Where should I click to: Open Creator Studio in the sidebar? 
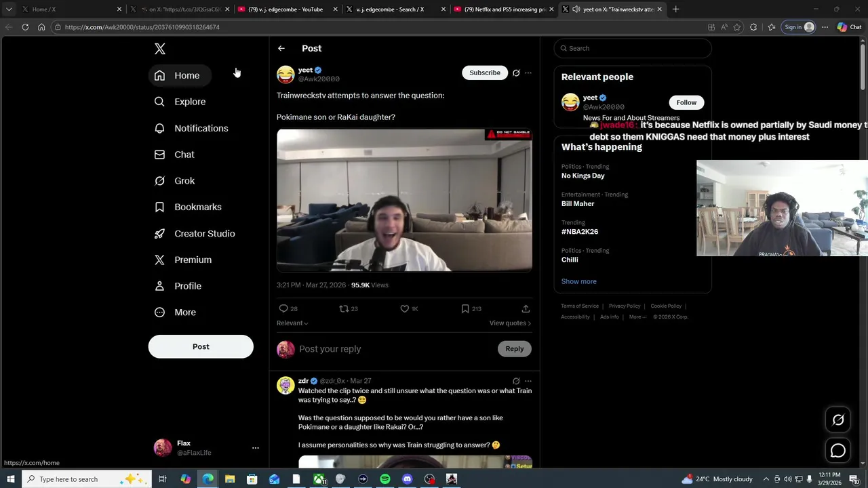click(195, 233)
